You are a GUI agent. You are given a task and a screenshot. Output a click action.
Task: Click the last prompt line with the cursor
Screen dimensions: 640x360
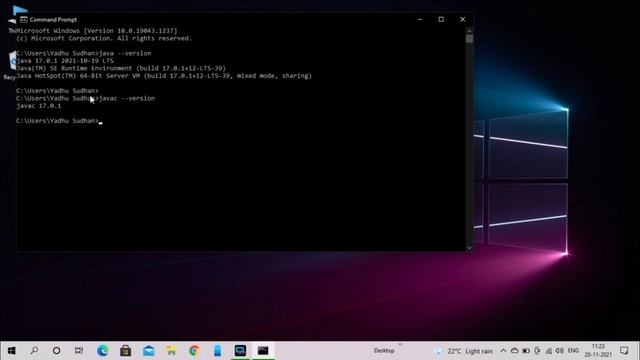click(59, 121)
